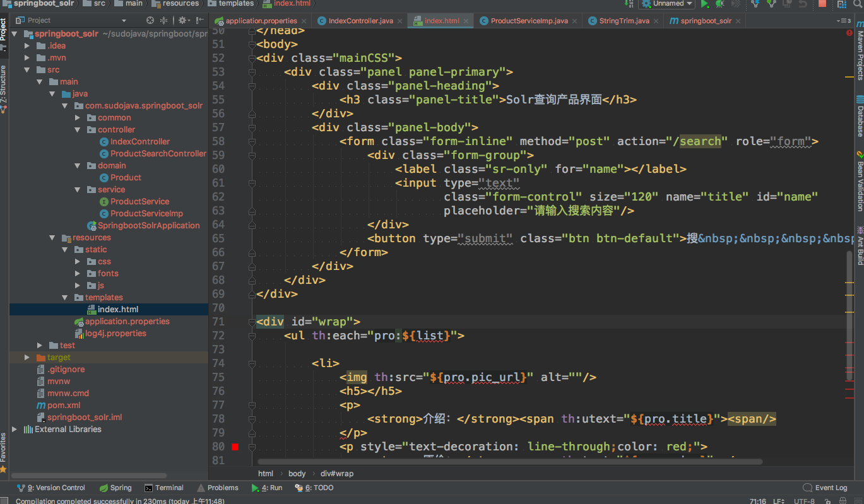Switch to the ProductServiceImp.java tab
The height and width of the screenshot is (504, 864).
pyautogui.click(x=529, y=21)
